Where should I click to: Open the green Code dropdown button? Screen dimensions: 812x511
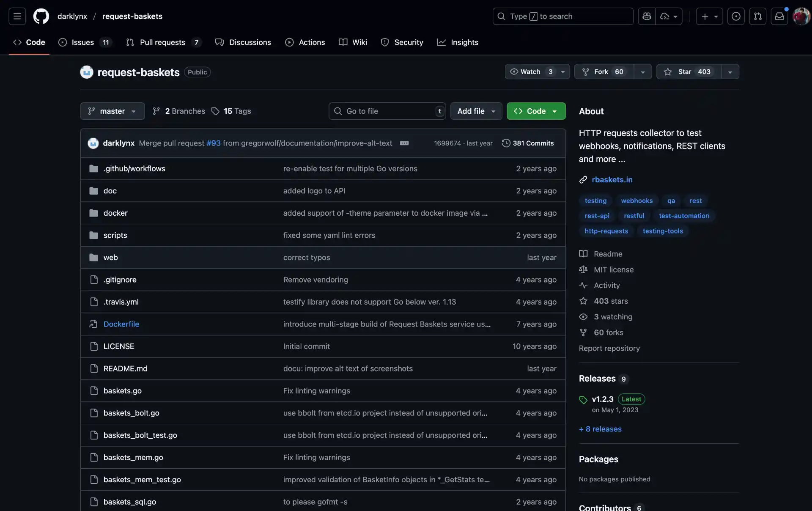pyautogui.click(x=536, y=111)
